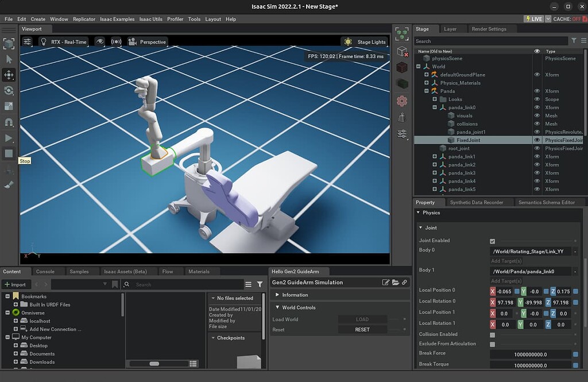
Task: Open the render settings sliders icon near Viewport label
Action: coord(27,41)
